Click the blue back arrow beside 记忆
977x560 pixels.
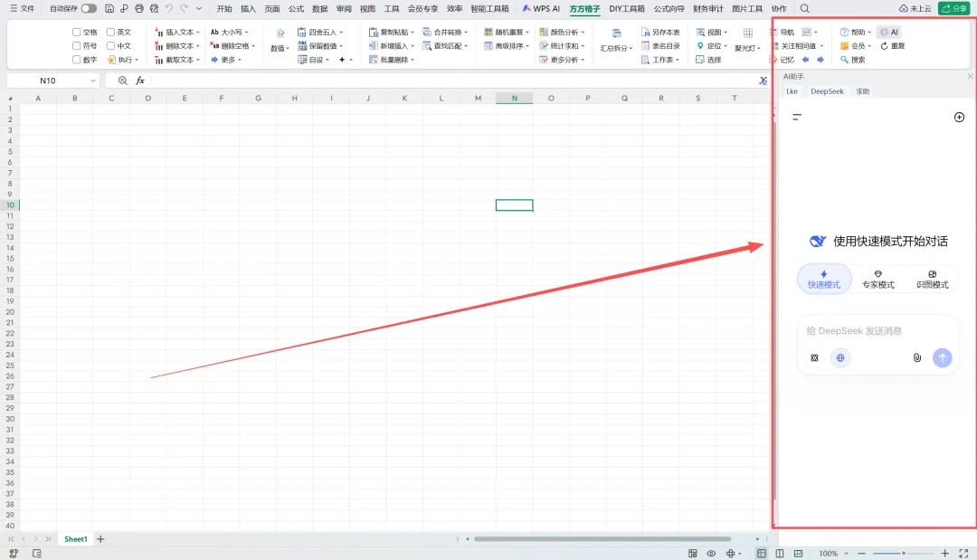tap(806, 60)
